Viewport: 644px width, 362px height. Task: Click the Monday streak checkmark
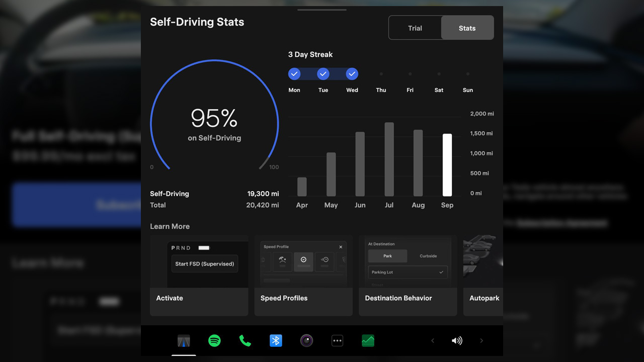(294, 74)
